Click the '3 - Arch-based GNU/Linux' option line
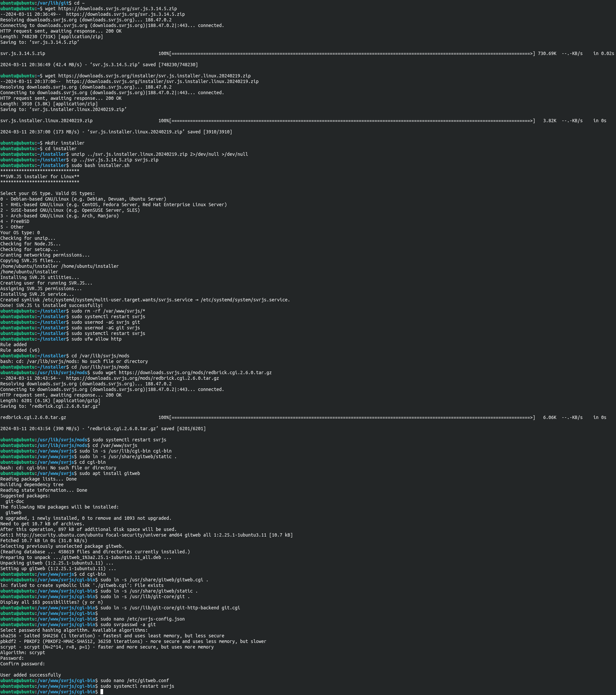The height and width of the screenshot is (695, 616). (x=60, y=216)
